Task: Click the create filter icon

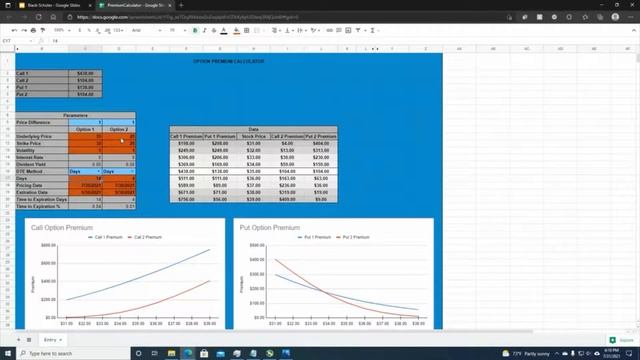Action: (358, 31)
